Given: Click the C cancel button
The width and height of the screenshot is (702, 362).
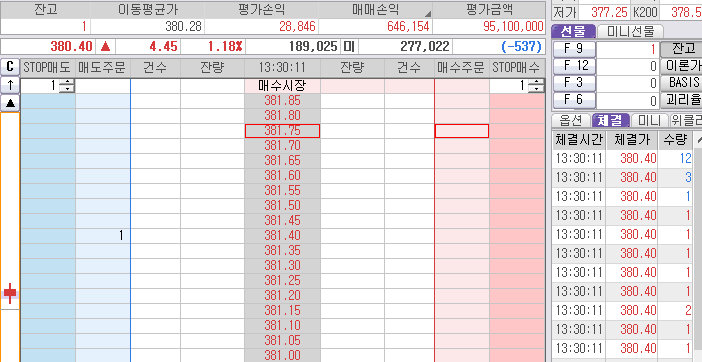Looking at the screenshot, I should click(10, 67).
